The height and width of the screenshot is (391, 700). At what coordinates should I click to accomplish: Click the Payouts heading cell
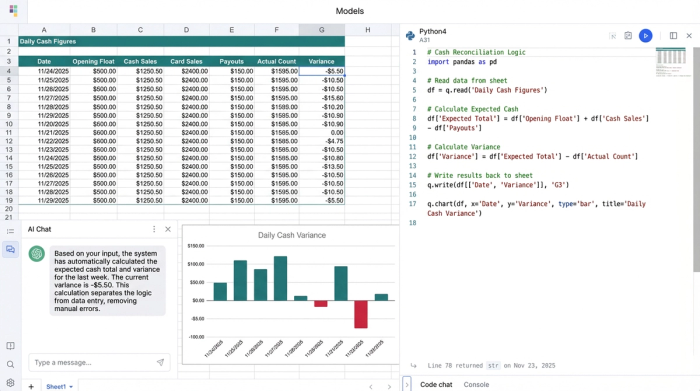click(232, 62)
